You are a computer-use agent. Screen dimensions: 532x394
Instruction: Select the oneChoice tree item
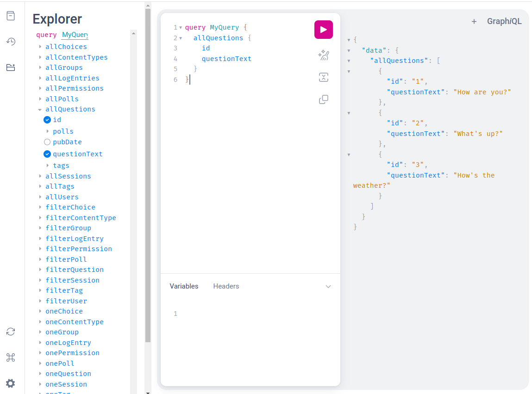coord(64,311)
